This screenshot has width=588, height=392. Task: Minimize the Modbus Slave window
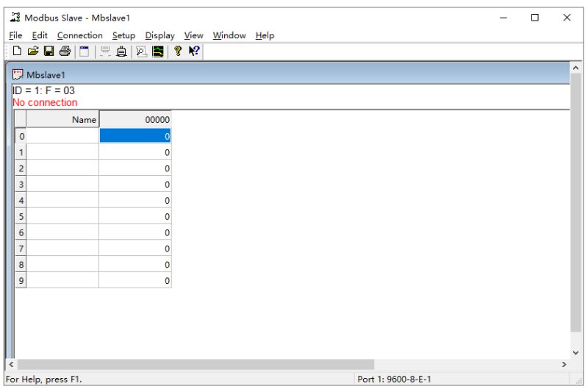point(503,17)
